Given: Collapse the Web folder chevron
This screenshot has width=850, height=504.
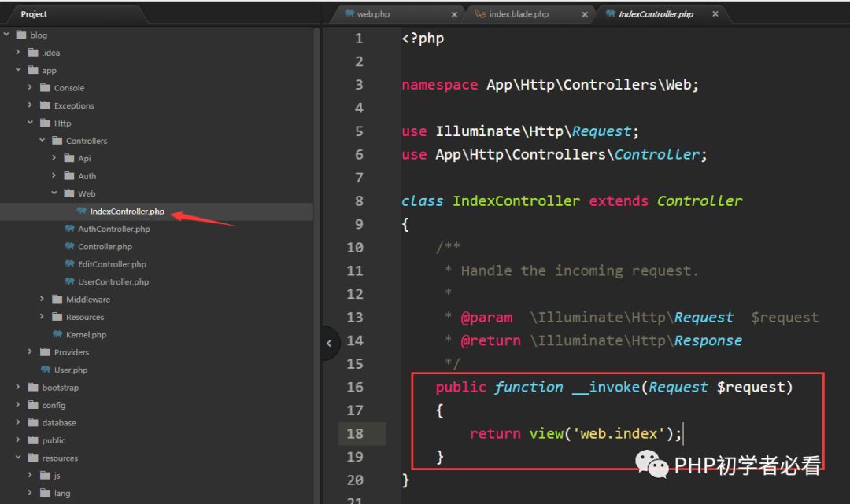Looking at the screenshot, I should [x=54, y=193].
